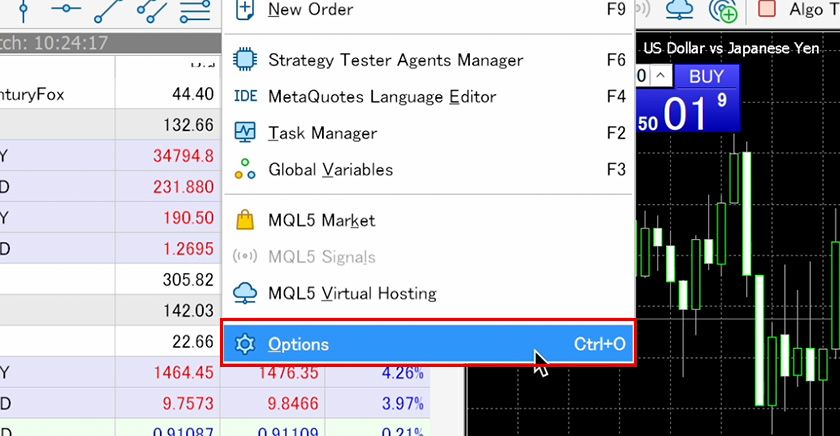Click the MQL5 Virtual Hosting cloud icon

coord(244,294)
